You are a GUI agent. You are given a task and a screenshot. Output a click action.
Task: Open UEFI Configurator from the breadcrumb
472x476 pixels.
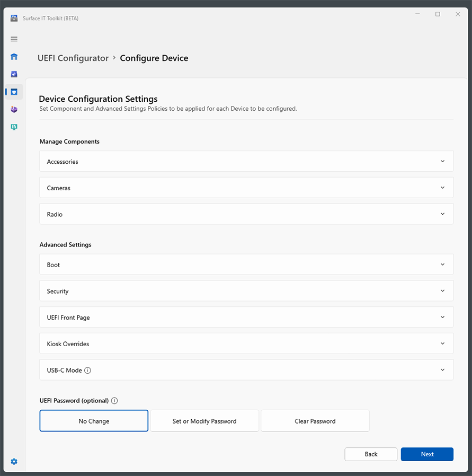point(73,58)
